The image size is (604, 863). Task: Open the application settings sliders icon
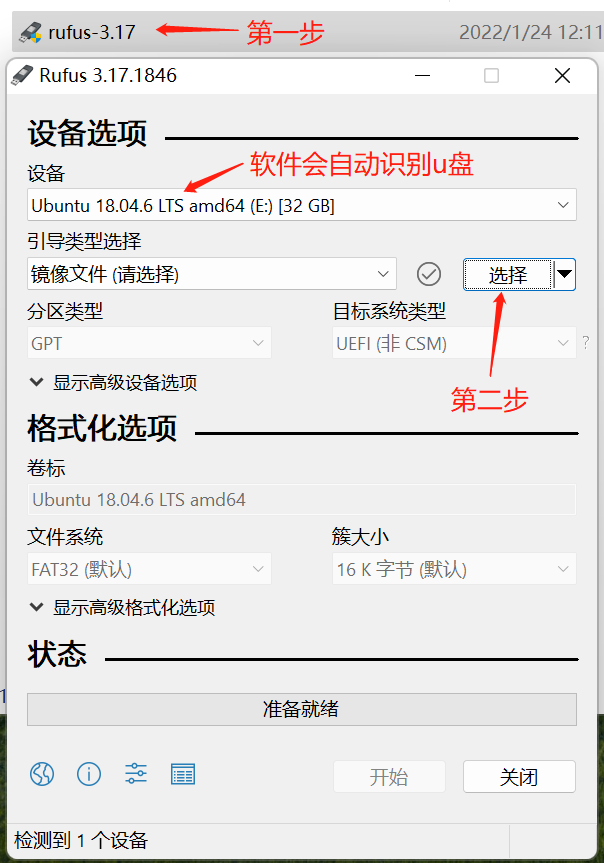(135, 774)
